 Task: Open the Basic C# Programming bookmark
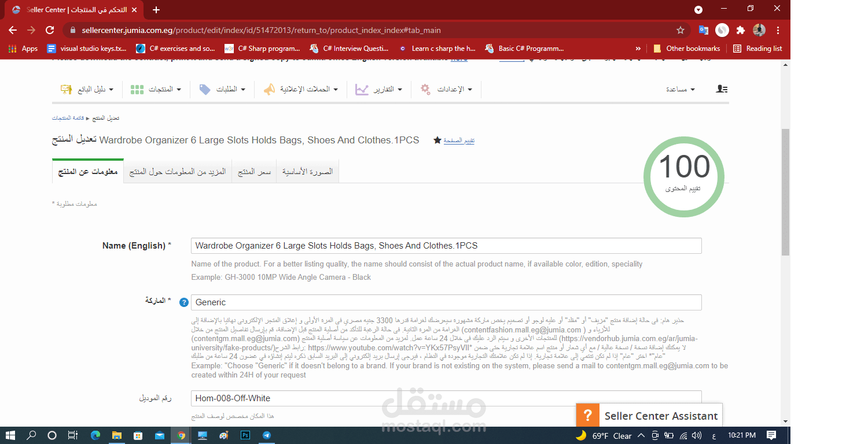click(x=525, y=49)
